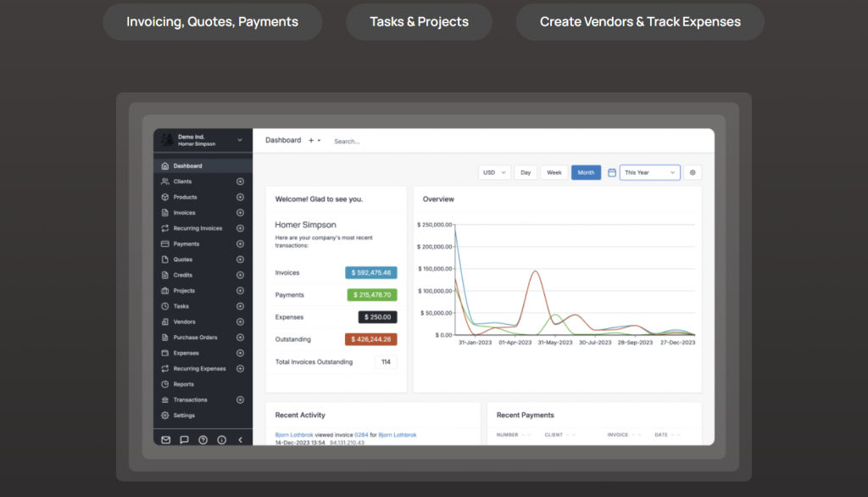Open the chart settings gear icon
868x497 pixels.
[692, 172]
